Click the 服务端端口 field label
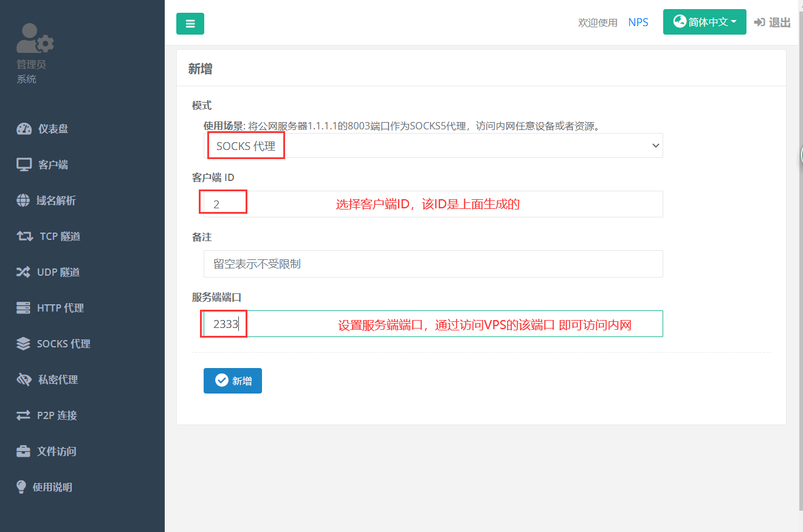Screen dimensions: 803x532 click(216, 297)
